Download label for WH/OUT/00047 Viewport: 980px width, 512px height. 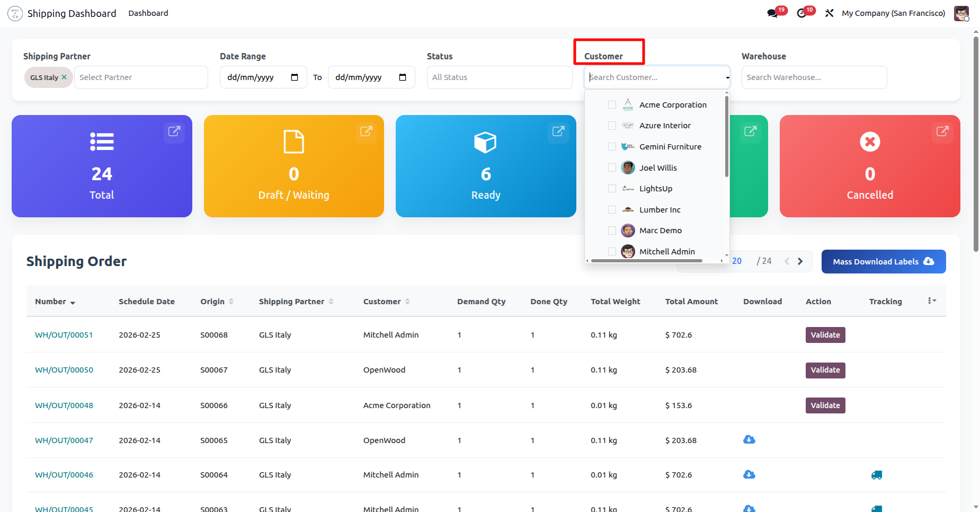point(749,440)
